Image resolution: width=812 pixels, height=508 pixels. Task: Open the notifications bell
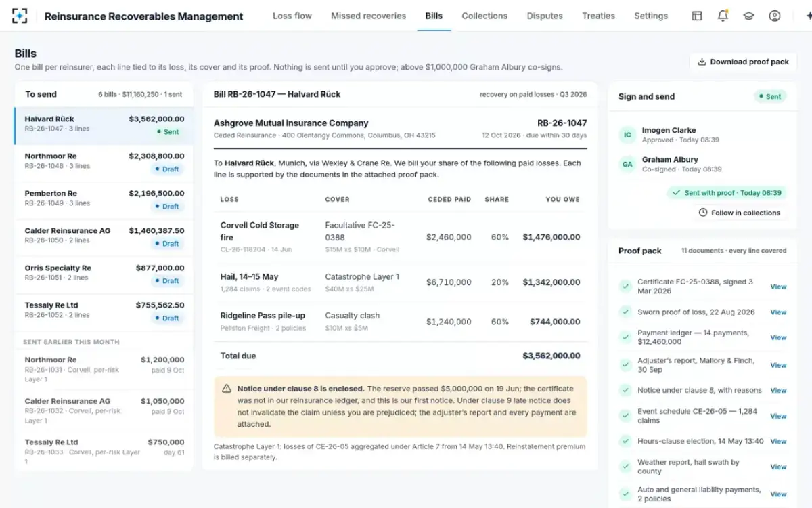[x=723, y=16]
